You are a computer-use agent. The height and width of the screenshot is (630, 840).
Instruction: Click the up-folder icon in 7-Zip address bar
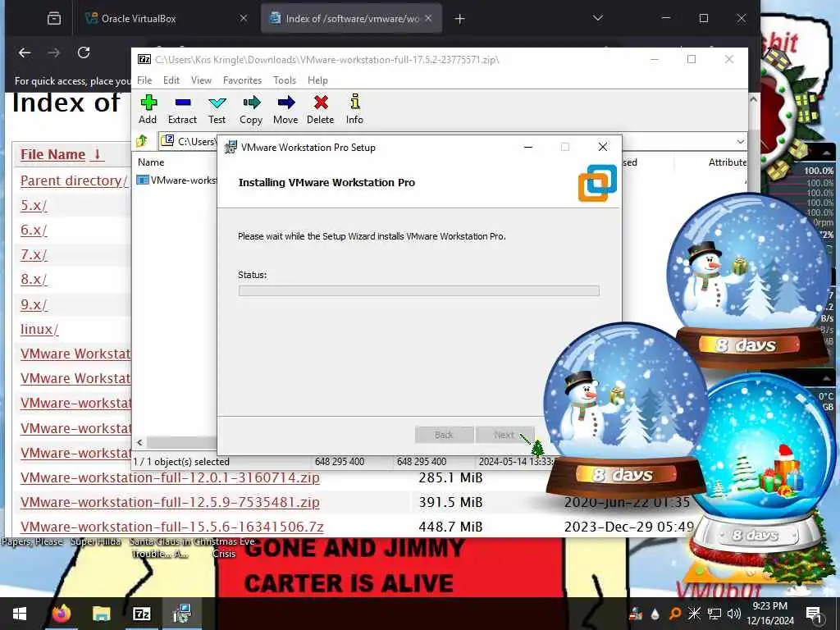click(x=142, y=141)
